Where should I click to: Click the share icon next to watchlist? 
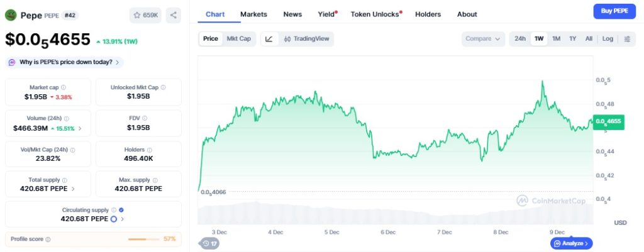tap(174, 15)
